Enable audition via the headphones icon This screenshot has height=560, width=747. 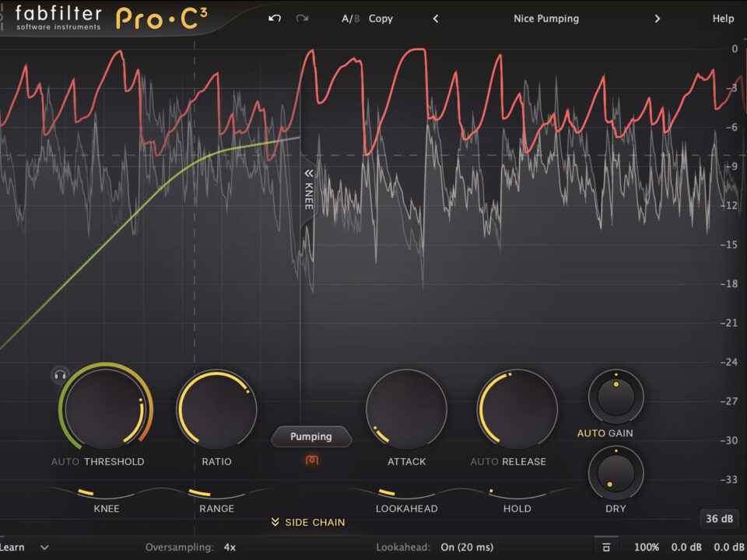59,376
